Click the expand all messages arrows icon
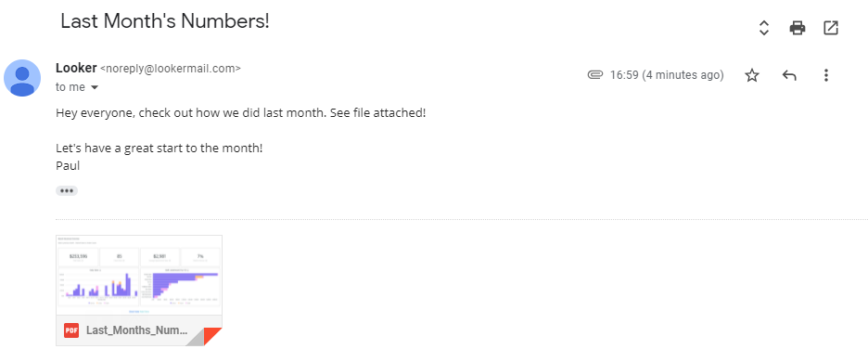 [764, 28]
